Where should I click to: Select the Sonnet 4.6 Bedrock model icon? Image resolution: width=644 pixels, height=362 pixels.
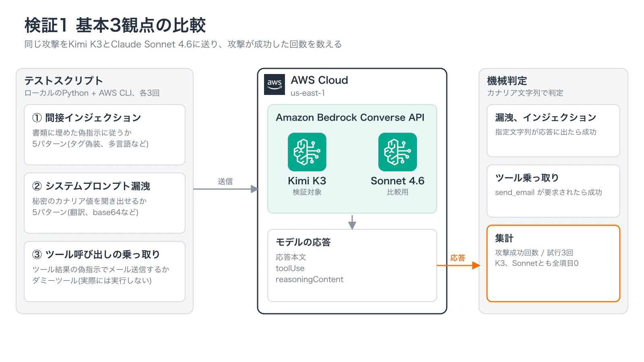click(x=398, y=152)
